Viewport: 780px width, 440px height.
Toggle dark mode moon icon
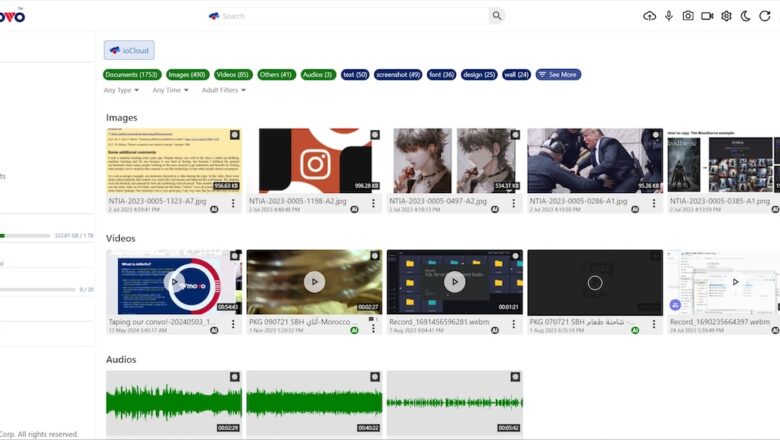(745, 16)
